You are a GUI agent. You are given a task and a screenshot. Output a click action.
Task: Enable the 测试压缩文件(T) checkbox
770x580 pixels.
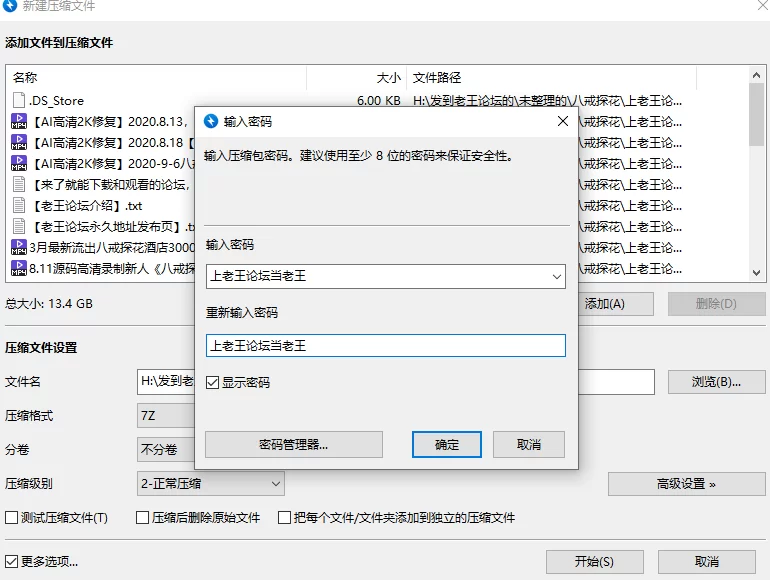click(x=12, y=518)
